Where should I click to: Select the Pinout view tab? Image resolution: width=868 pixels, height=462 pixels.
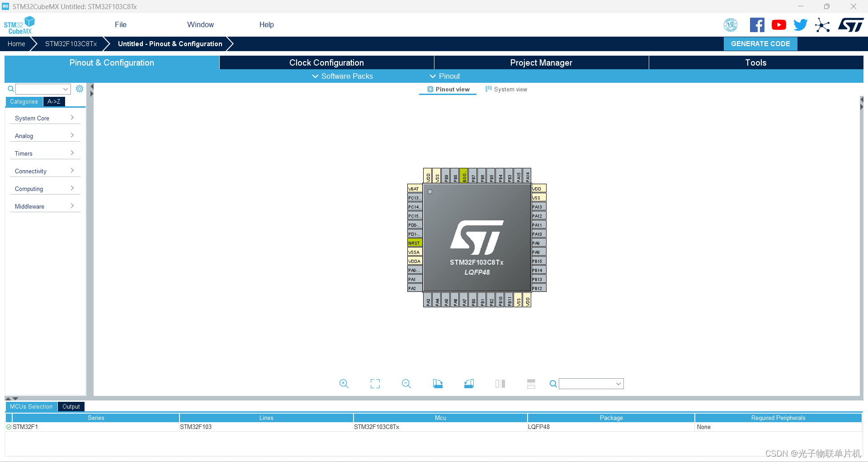click(x=448, y=89)
